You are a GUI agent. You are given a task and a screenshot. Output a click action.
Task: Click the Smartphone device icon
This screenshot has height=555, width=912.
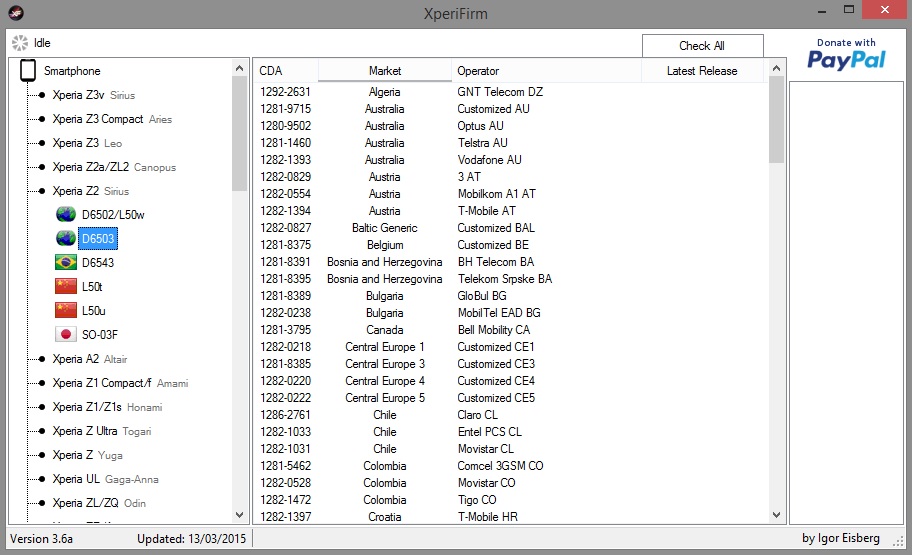tap(27, 71)
